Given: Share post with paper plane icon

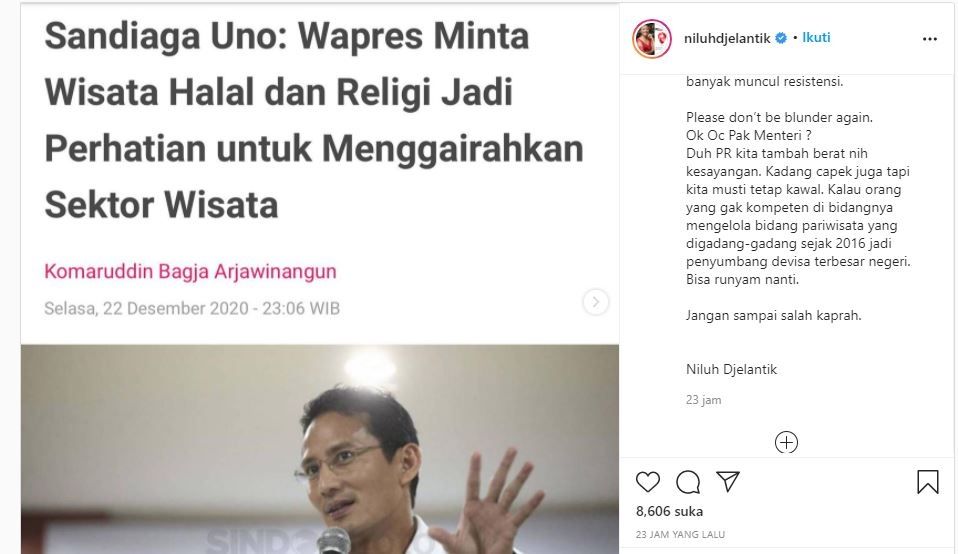Looking at the screenshot, I should coord(728,481).
